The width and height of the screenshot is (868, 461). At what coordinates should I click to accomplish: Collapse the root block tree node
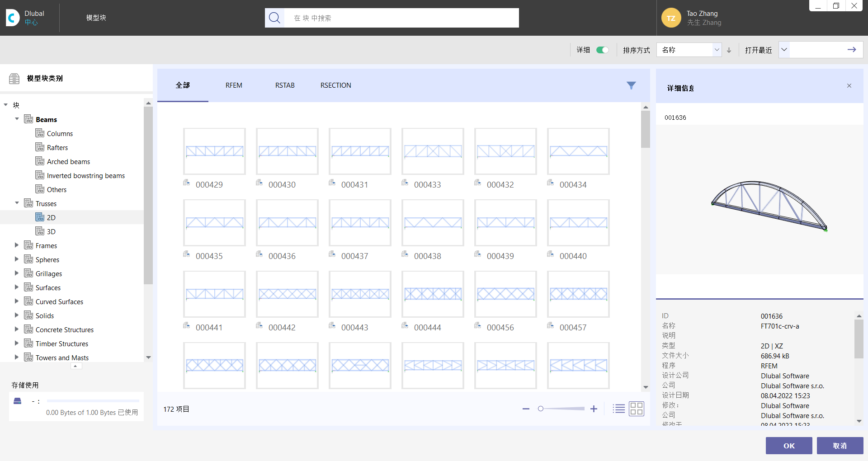click(x=6, y=105)
